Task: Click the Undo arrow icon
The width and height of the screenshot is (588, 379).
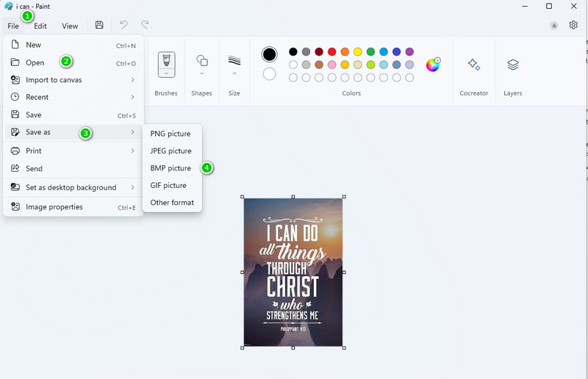Action: pyautogui.click(x=124, y=25)
